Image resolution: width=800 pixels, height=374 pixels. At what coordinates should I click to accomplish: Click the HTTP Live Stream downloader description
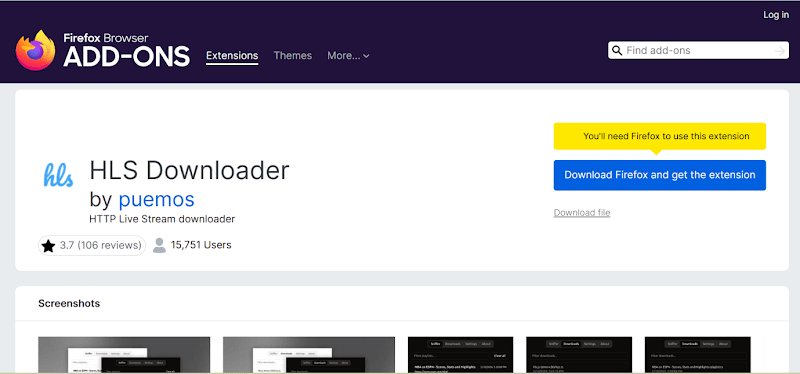[162, 219]
